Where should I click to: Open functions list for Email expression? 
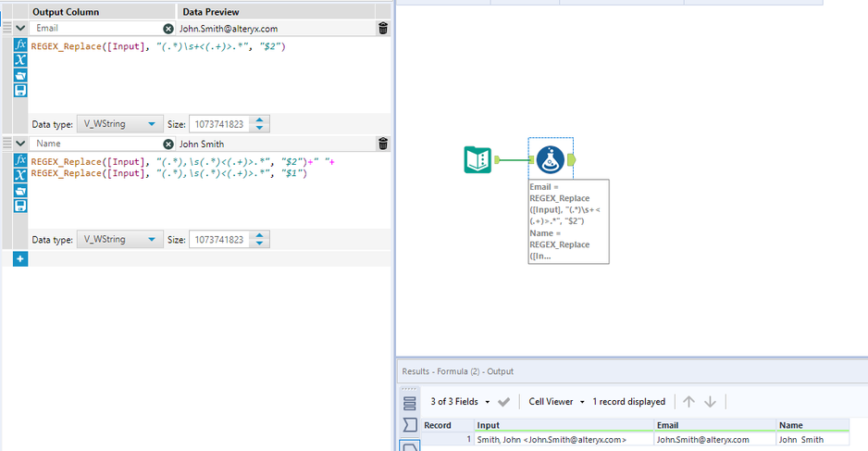[20, 44]
